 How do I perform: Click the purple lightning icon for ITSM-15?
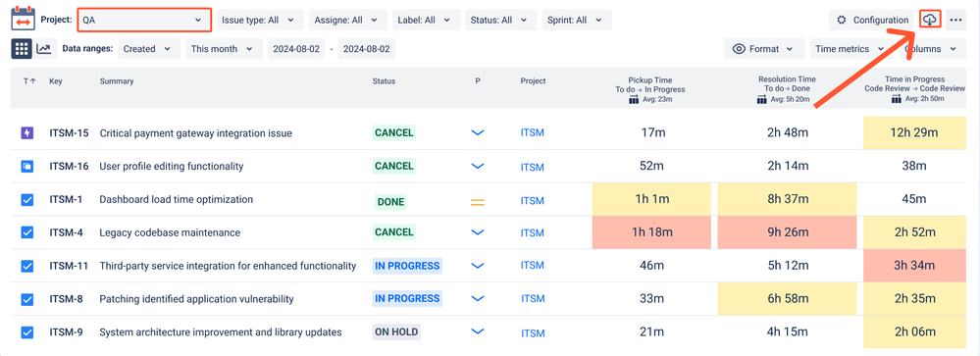point(26,133)
